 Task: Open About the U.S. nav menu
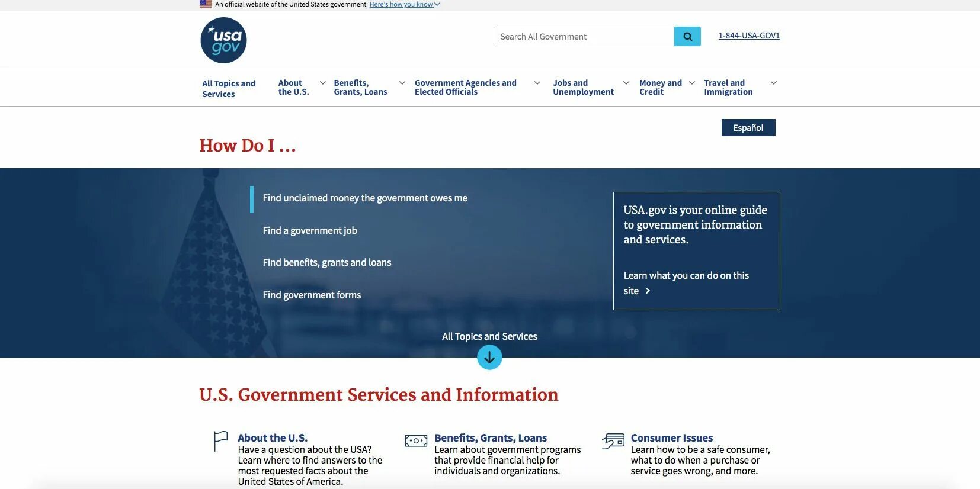click(294, 88)
